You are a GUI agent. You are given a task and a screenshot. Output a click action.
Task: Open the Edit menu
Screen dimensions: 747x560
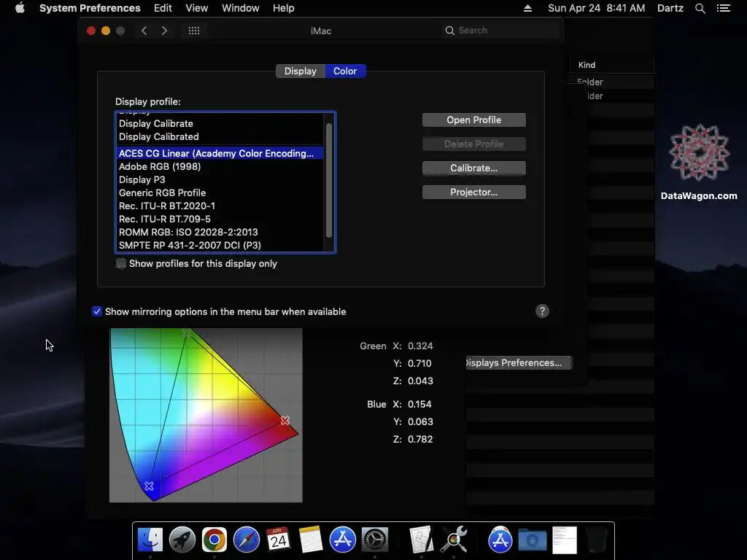tap(163, 8)
